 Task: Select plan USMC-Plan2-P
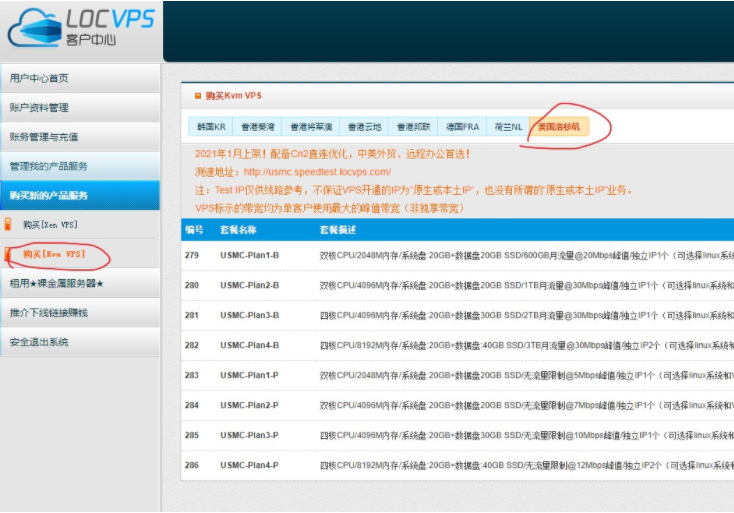tap(250, 405)
